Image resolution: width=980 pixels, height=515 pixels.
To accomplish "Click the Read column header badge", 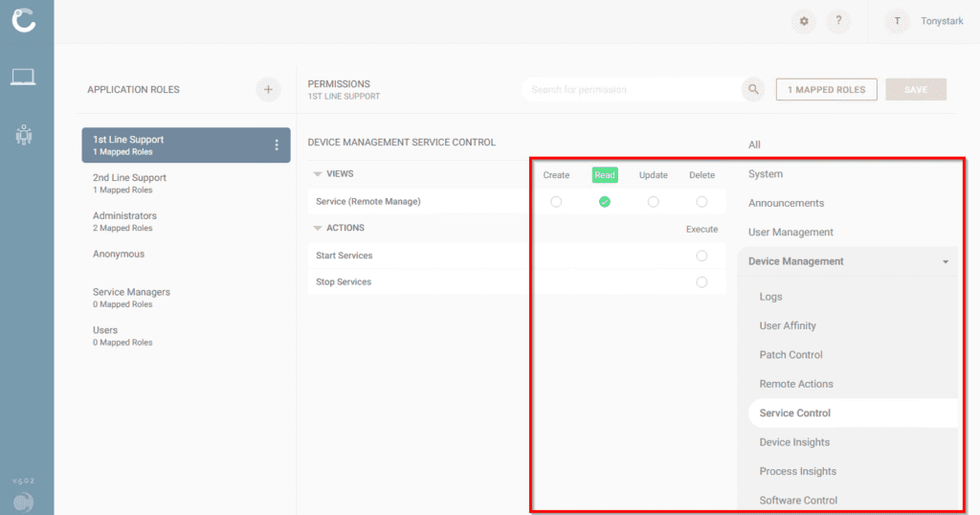I will [605, 175].
